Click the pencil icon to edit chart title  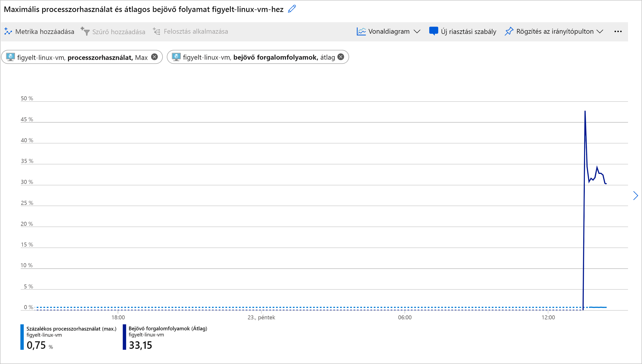tap(292, 9)
